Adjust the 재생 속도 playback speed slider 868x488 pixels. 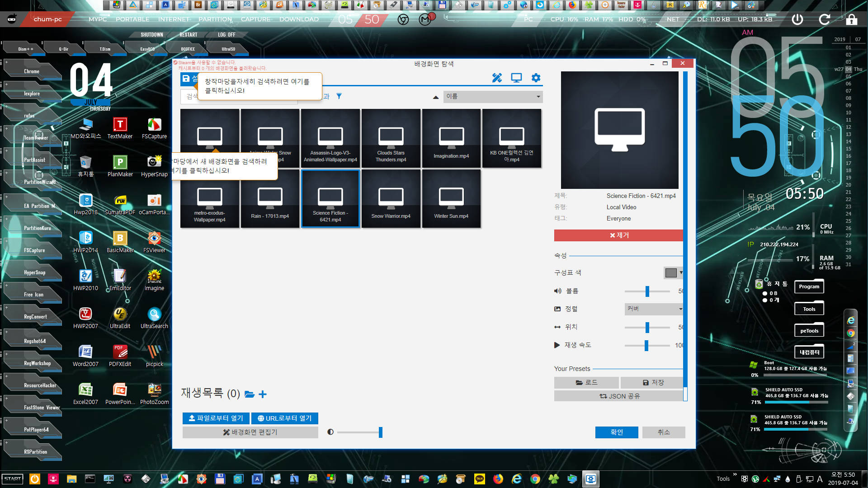pos(646,346)
